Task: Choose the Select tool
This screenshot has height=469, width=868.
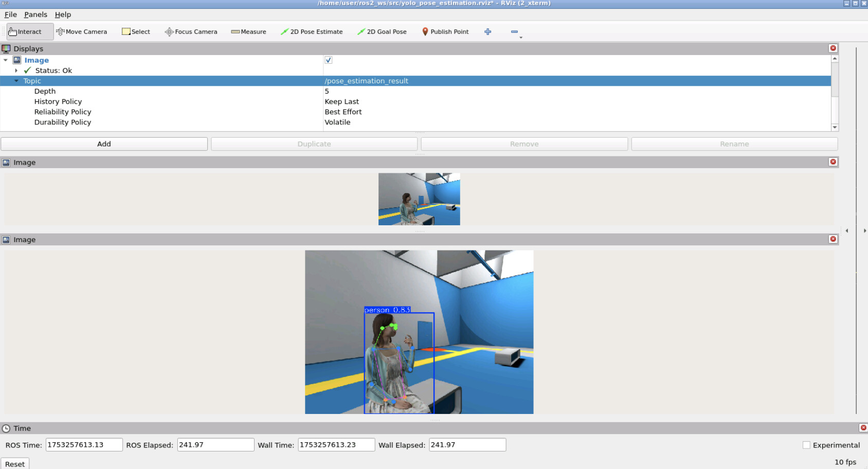Action: pyautogui.click(x=136, y=32)
